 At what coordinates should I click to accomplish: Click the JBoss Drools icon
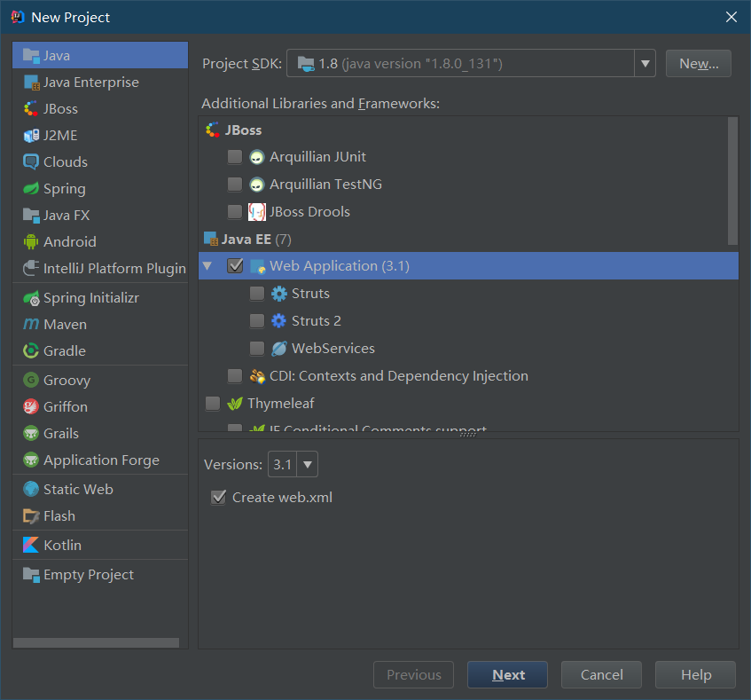257,212
